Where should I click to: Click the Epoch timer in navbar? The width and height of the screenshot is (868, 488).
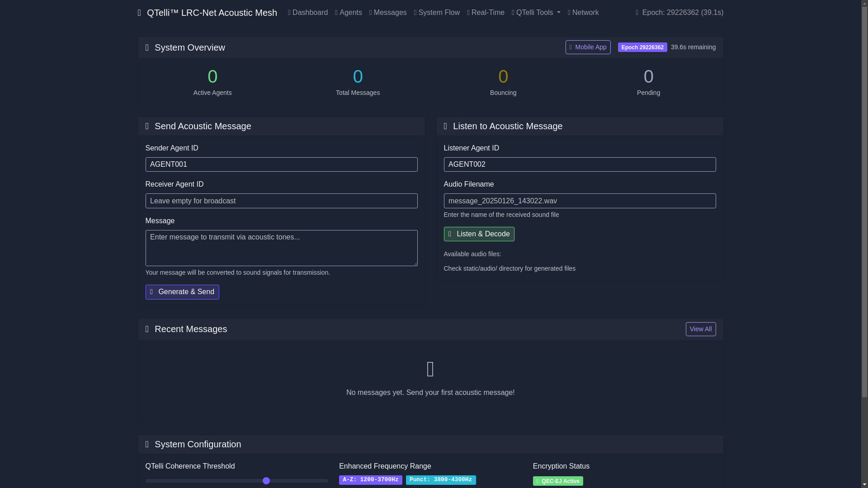click(x=679, y=13)
